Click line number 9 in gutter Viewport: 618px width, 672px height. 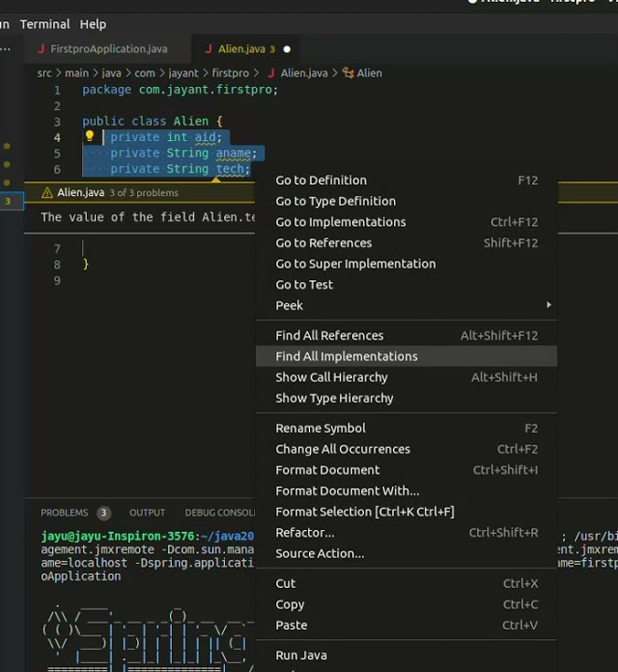click(57, 281)
